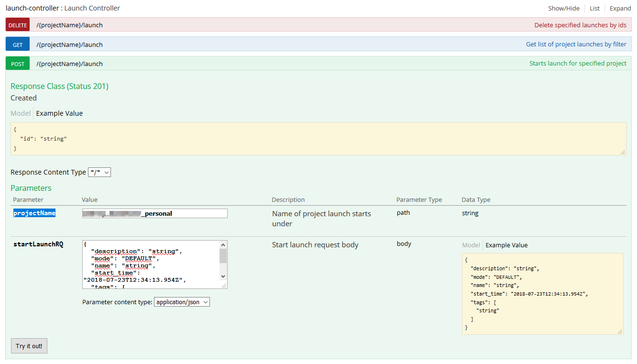Open the Response Content Type dropdown
Screen dimensions: 637x364
(99, 172)
